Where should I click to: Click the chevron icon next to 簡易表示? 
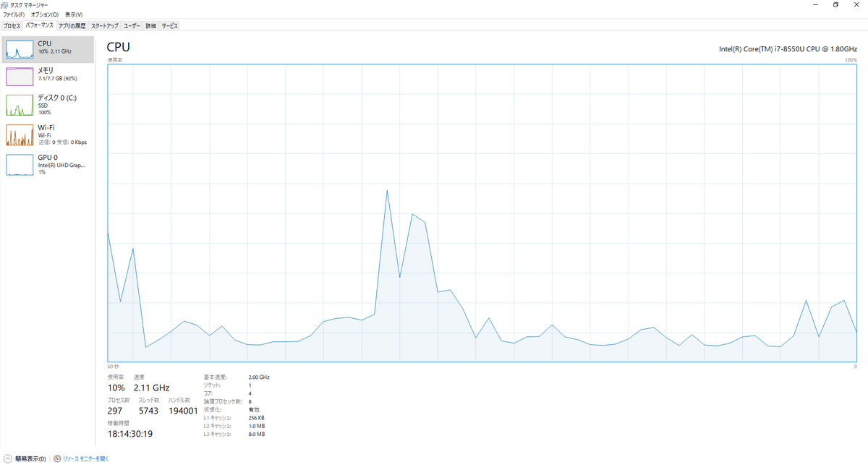click(7, 458)
